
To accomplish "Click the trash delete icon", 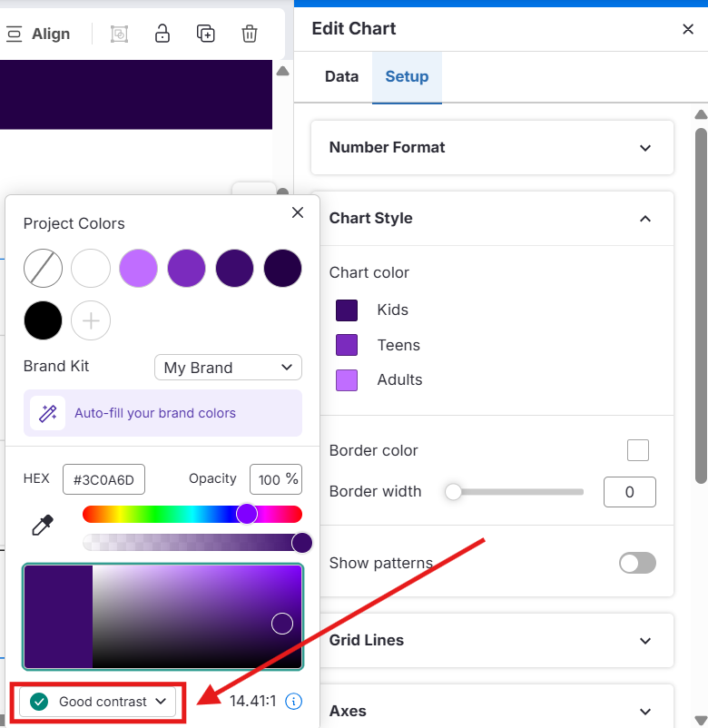I will pos(250,34).
